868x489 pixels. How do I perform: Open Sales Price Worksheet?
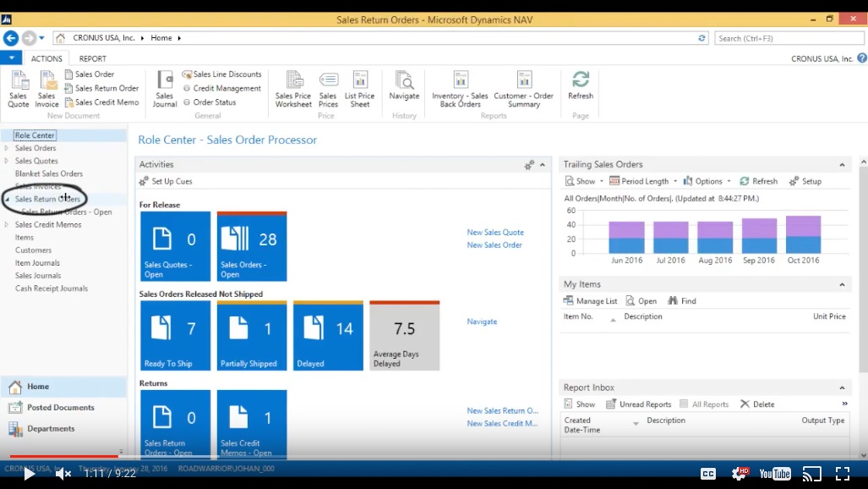tap(293, 89)
